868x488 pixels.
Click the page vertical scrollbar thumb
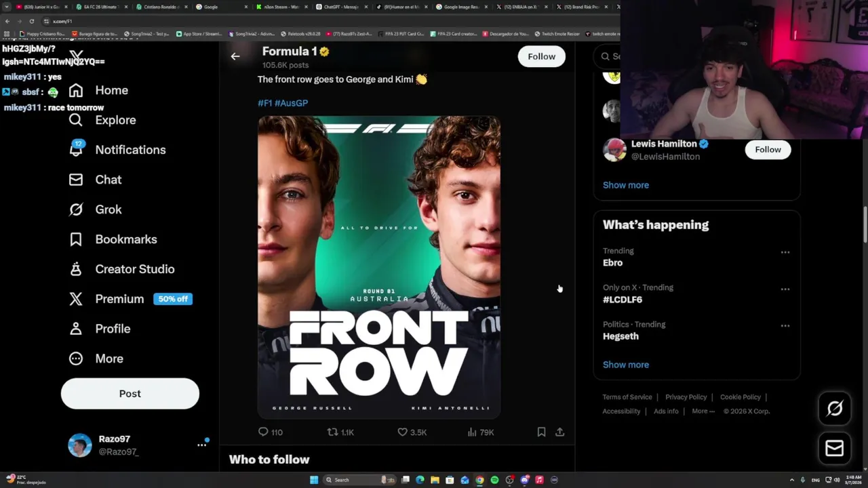(x=865, y=224)
